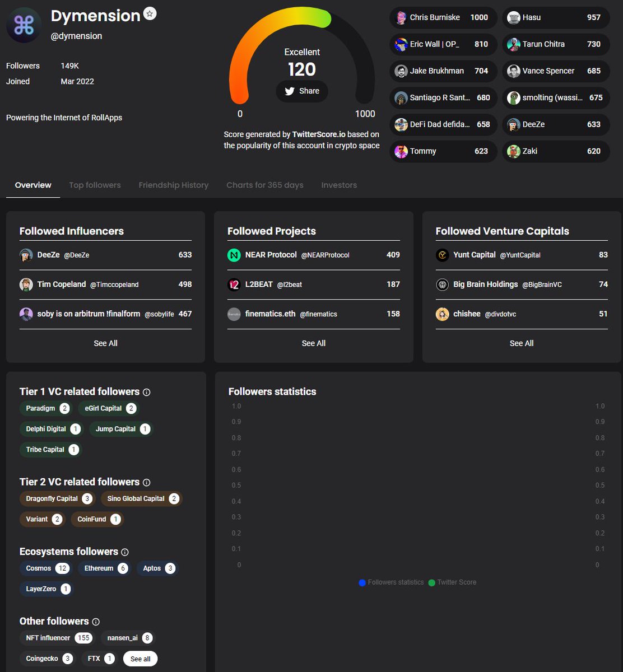Screen dimensions: 623x672
Task: Open the Friendship History tab
Action: point(174,185)
